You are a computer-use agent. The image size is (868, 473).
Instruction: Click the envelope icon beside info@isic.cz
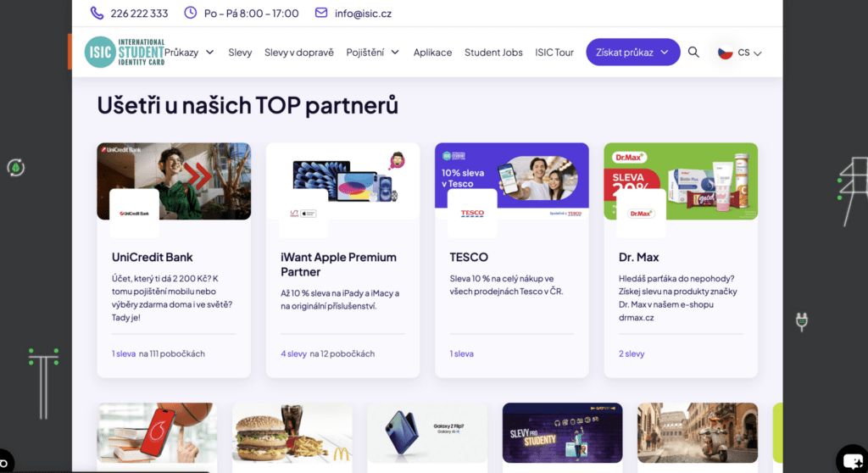click(321, 13)
